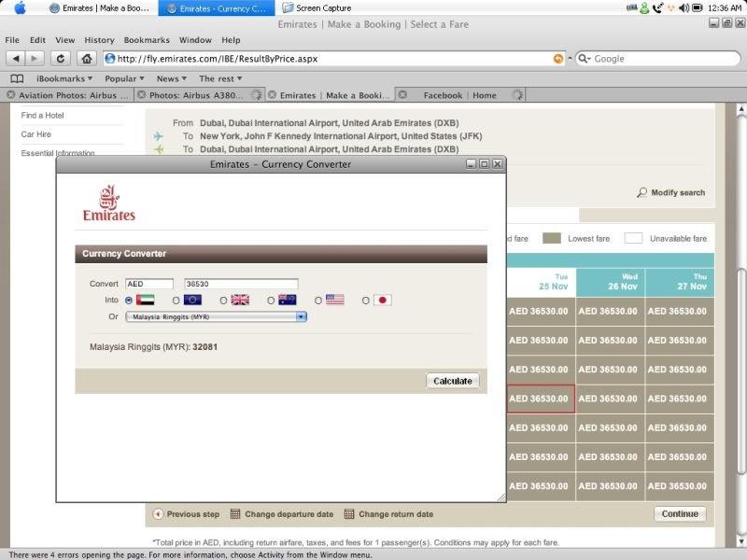Reload the current page
This screenshot has height=560, width=747.
click(x=61, y=59)
